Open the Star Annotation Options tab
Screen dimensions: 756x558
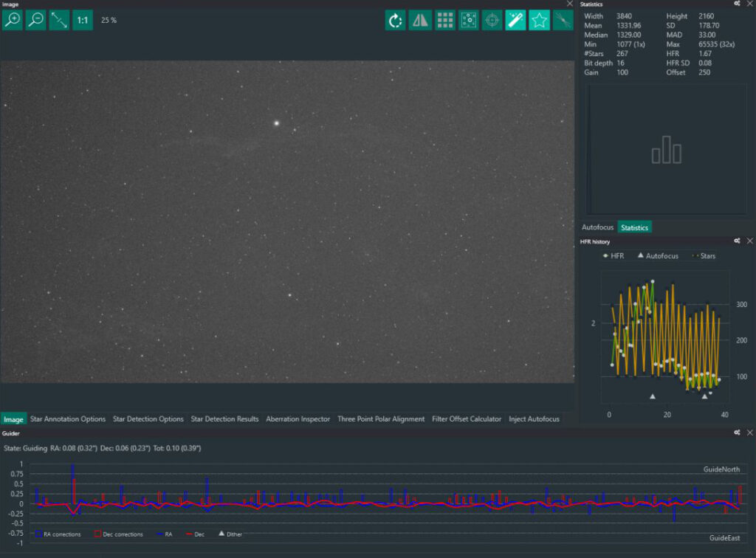[67, 419]
